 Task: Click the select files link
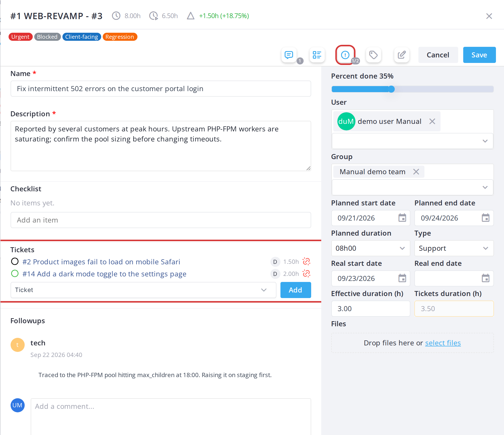[443, 343]
